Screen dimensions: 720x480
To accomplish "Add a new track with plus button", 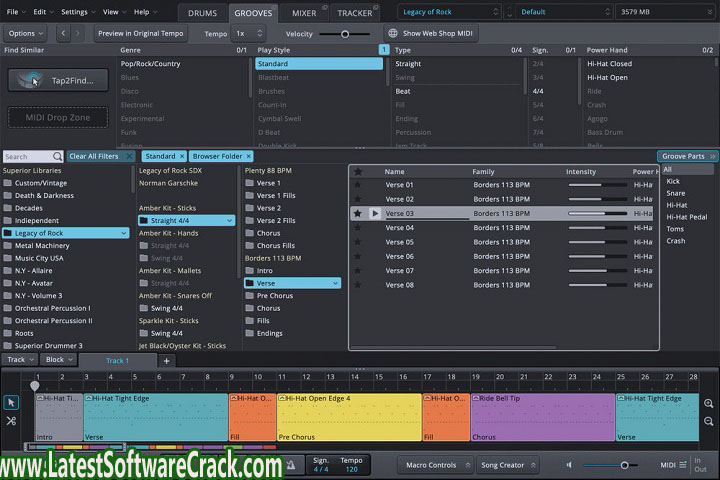I will pyautogui.click(x=166, y=361).
